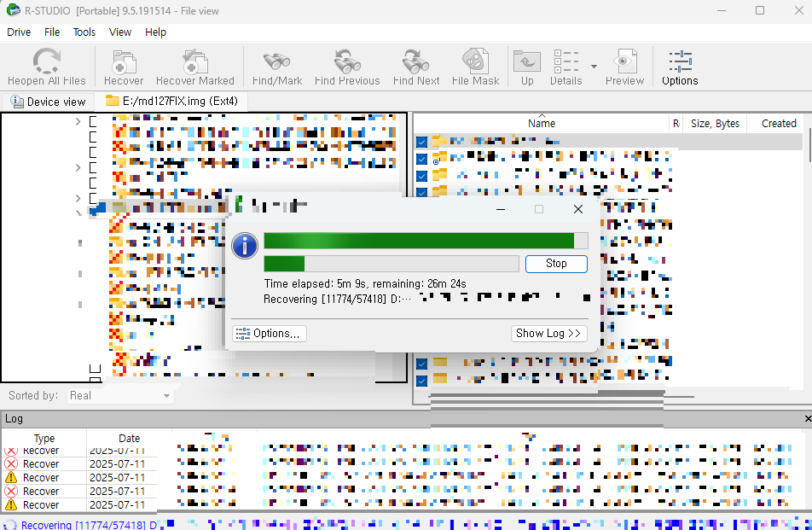Click the Date column header in Log

[129, 439]
